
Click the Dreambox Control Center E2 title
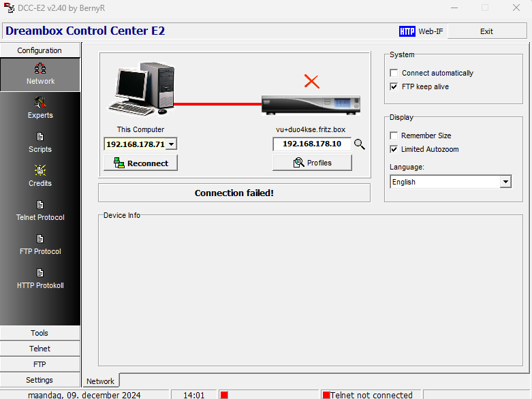pyautogui.click(x=85, y=31)
